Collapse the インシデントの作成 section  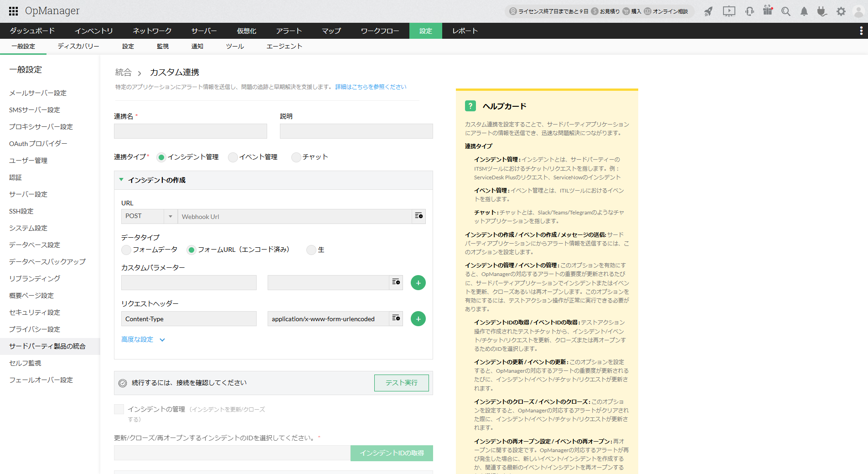(121, 180)
